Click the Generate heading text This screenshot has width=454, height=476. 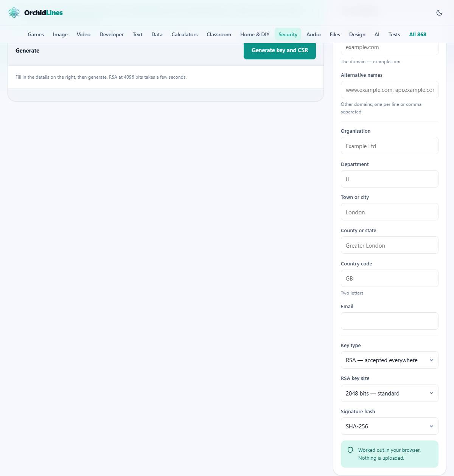(27, 51)
